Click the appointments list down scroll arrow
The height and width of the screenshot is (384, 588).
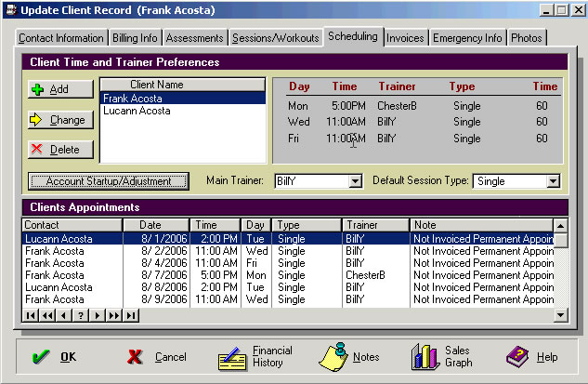[560, 314]
